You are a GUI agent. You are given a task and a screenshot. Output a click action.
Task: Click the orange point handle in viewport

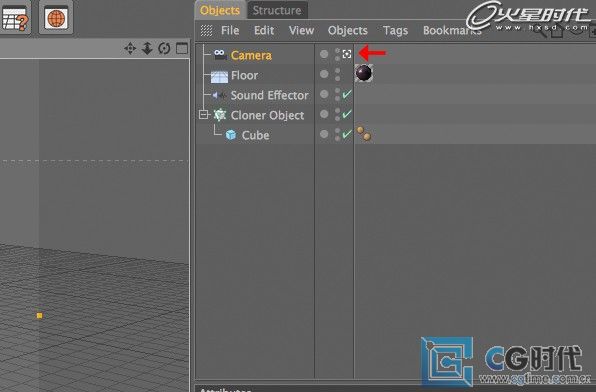pos(40,316)
